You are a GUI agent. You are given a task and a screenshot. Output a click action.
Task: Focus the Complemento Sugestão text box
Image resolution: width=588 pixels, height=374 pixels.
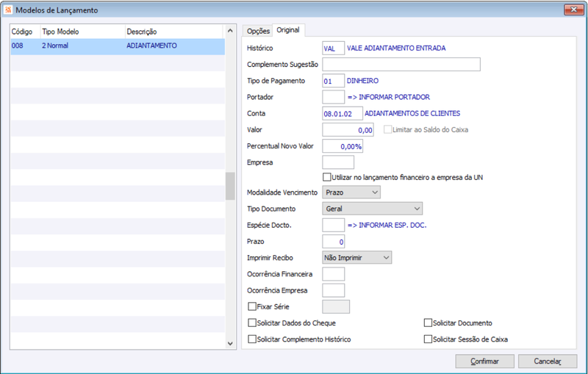[x=401, y=65]
